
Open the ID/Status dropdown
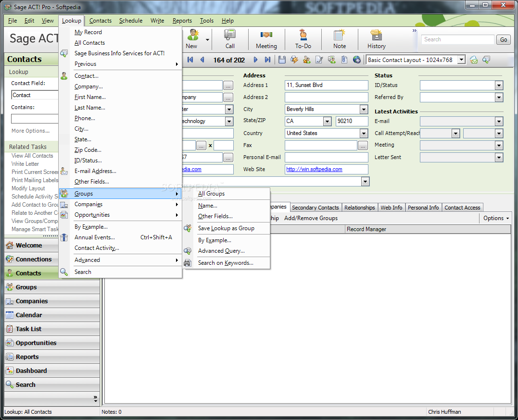pyautogui.click(x=499, y=85)
